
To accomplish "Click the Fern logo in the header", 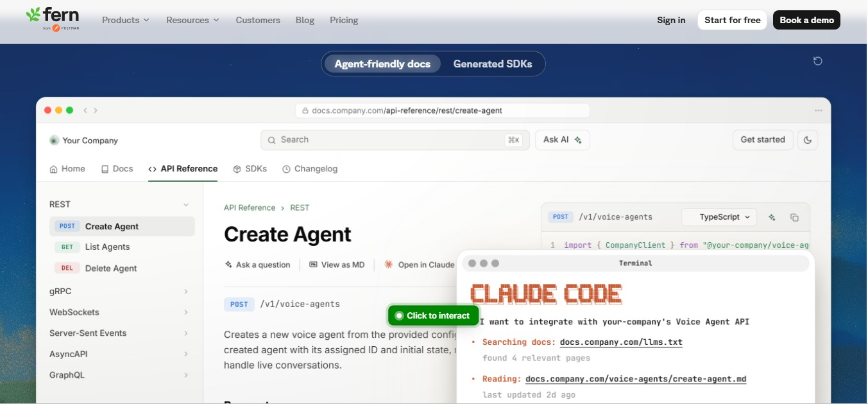I will coord(53,19).
